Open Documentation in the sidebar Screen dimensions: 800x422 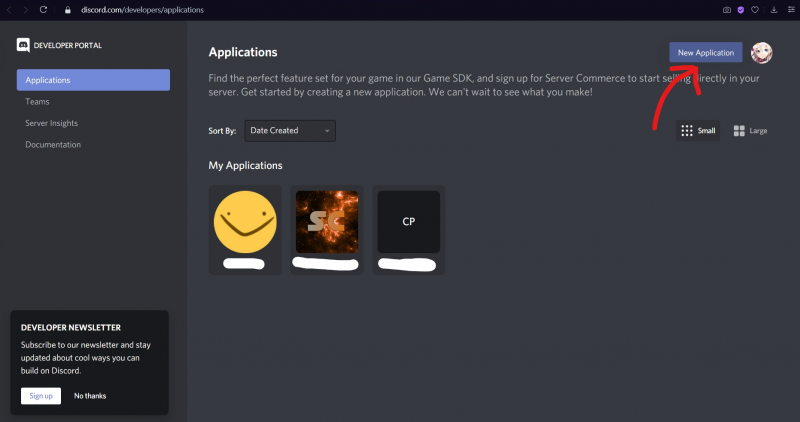coord(53,144)
